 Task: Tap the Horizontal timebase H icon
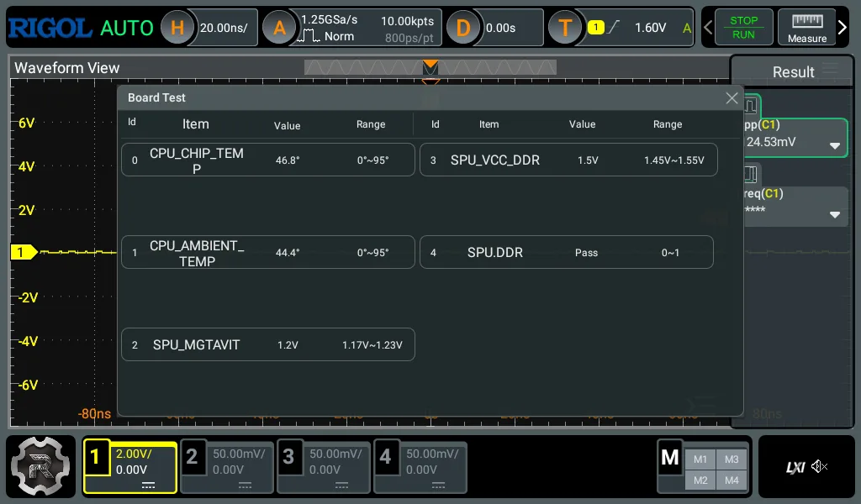(177, 28)
